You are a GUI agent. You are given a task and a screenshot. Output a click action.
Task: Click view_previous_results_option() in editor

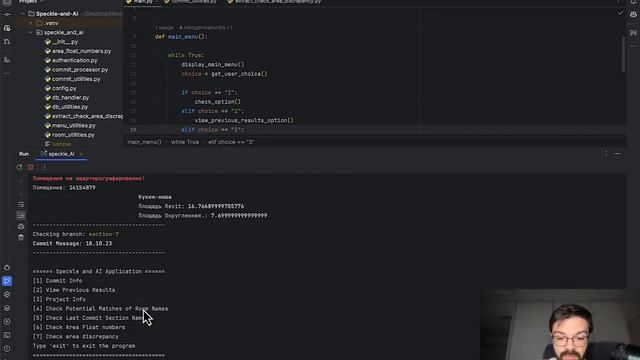click(x=244, y=120)
